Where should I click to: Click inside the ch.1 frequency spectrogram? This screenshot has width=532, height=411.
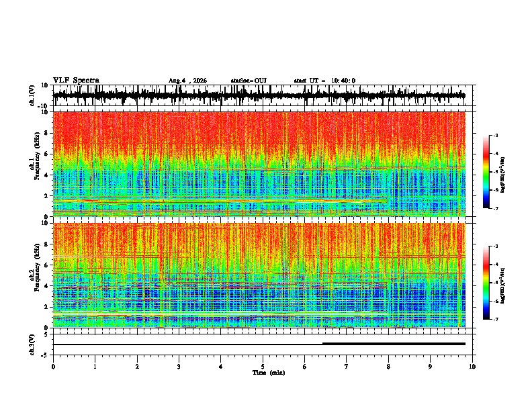click(259, 164)
